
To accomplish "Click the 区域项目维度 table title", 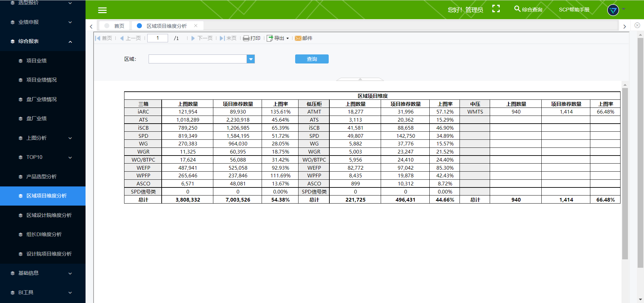I will (x=372, y=96).
